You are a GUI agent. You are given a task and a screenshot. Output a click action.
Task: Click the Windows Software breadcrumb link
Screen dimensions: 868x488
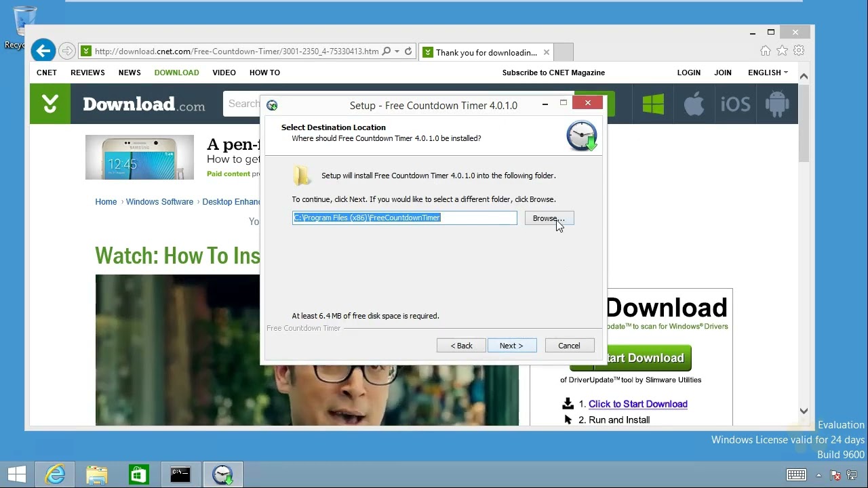coord(159,202)
